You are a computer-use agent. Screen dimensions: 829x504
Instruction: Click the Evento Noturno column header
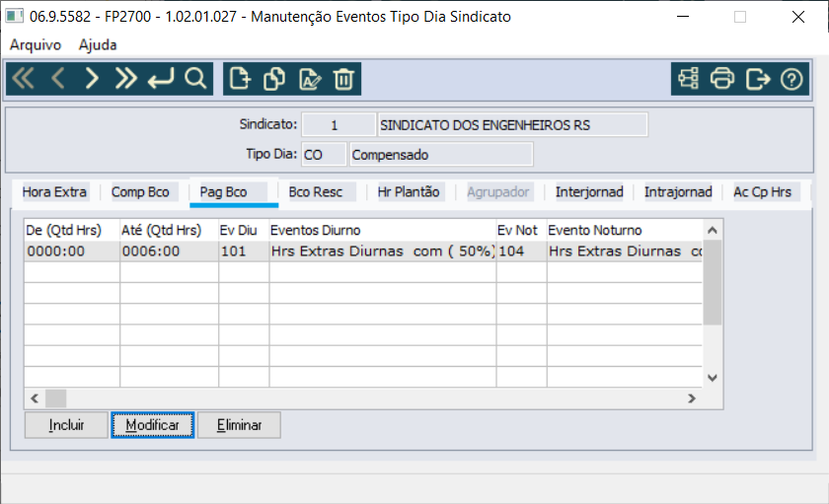[625, 231]
